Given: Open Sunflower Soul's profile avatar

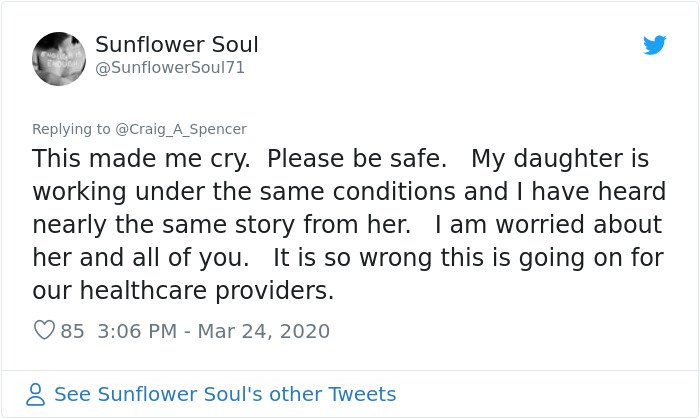Looking at the screenshot, I should coord(59,58).
